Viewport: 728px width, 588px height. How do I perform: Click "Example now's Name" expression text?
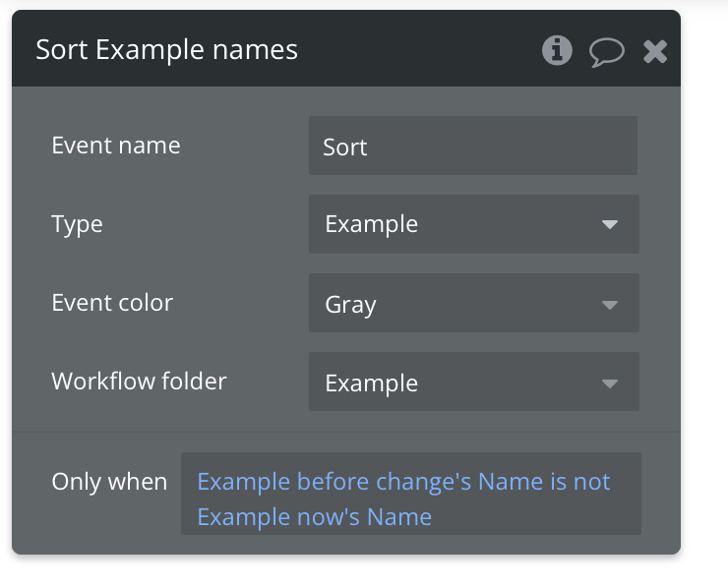(x=315, y=516)
